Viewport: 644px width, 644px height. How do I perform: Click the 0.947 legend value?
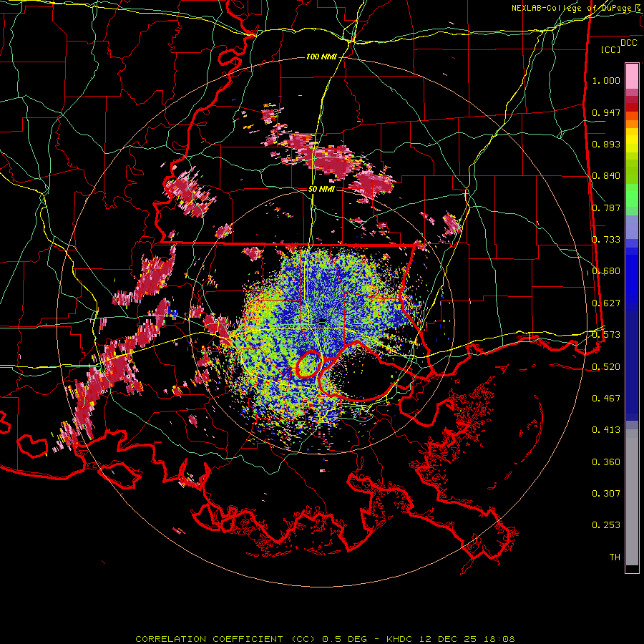[606, 112]
